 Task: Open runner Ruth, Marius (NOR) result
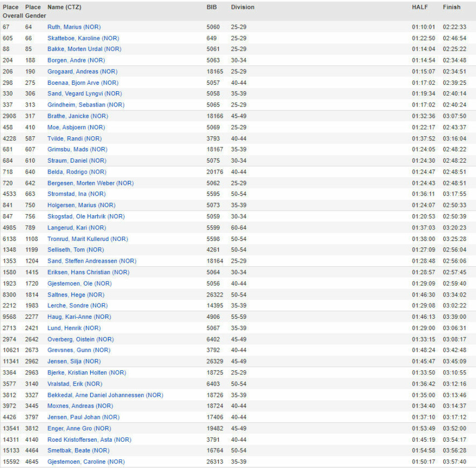[x=74, y=27]
